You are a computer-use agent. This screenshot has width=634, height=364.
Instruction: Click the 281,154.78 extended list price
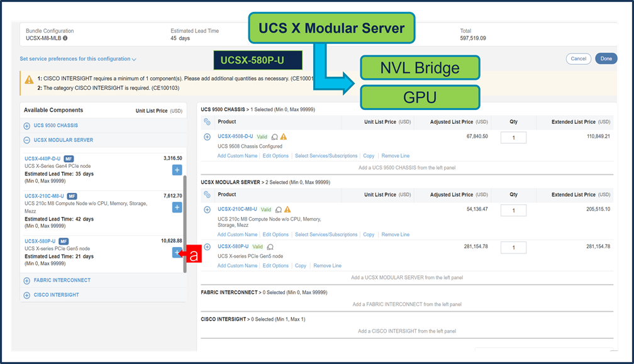[x=598, y=246]
